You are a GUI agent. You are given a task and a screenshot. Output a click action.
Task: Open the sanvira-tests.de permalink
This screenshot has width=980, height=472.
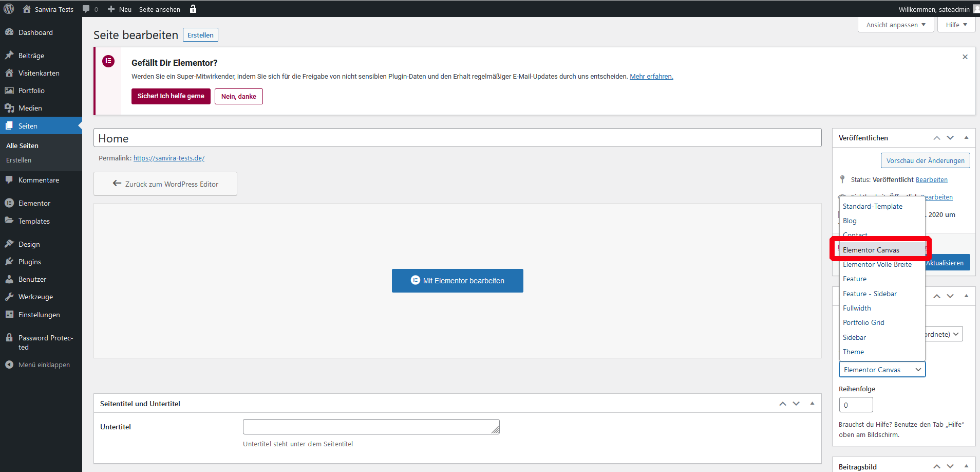[169, 158]
